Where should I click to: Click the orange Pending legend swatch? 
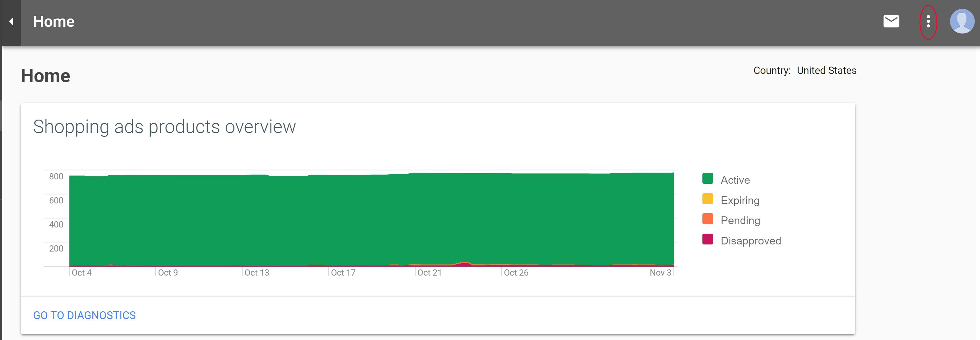[x=708, y=219]
